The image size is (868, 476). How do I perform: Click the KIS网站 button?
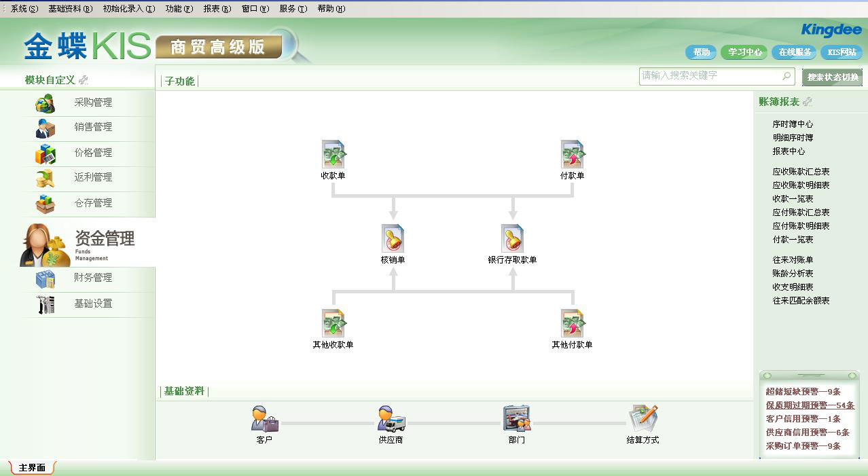click(842, 52)
